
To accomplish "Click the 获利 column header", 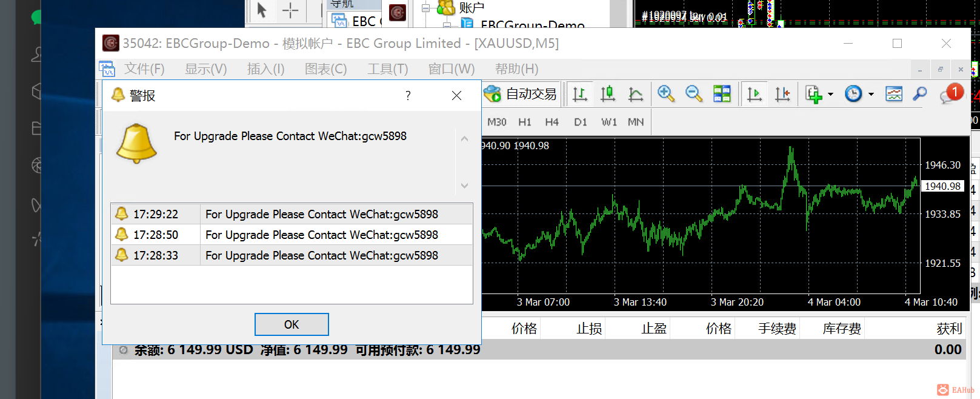I will (x=949, y=329).
